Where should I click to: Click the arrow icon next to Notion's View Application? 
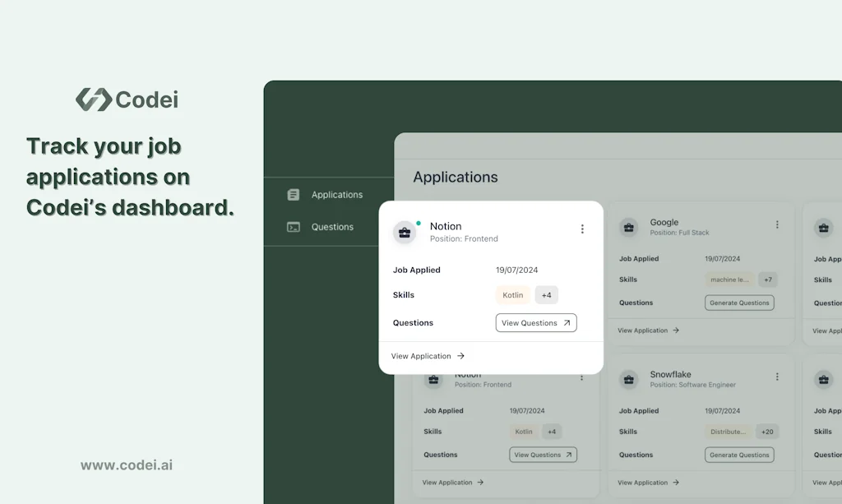461,356
